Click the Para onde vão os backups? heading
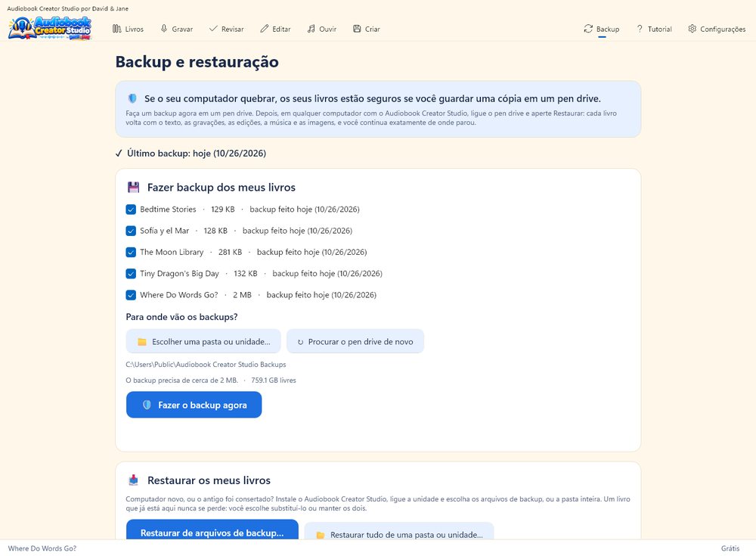The height and width of the screenshot is (556, 756). (x=181, y=317)
